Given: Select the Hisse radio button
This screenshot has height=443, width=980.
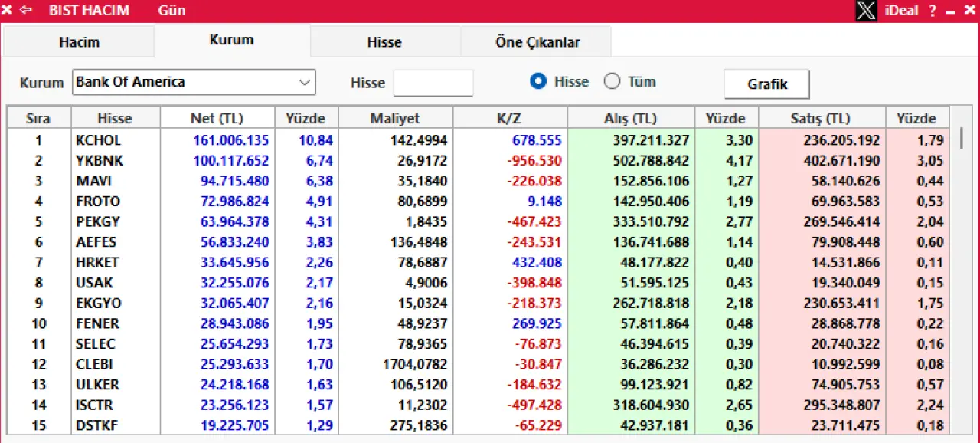Looking at the screenshot, I should coord(538,81).
